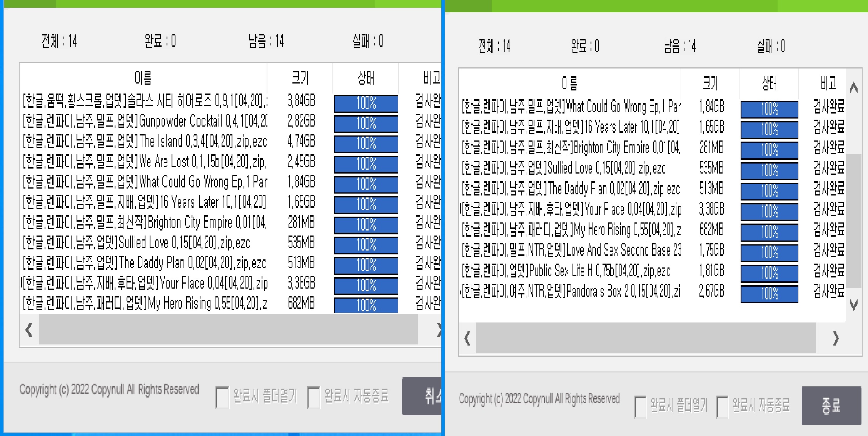The image size is (868, 436).
Task: Click right scroll arrow in right window
Action: point(835,339)
